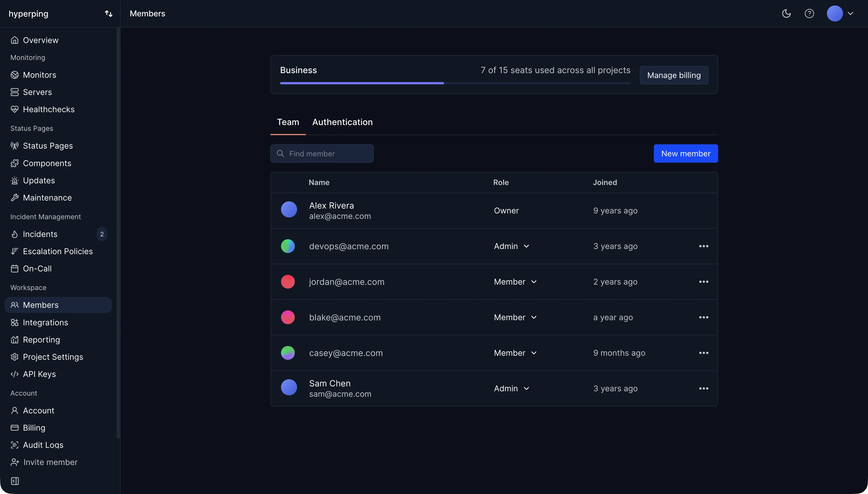Click the Maintenance wrench icon
Screen dimensions: 868x494
[15, 197]
